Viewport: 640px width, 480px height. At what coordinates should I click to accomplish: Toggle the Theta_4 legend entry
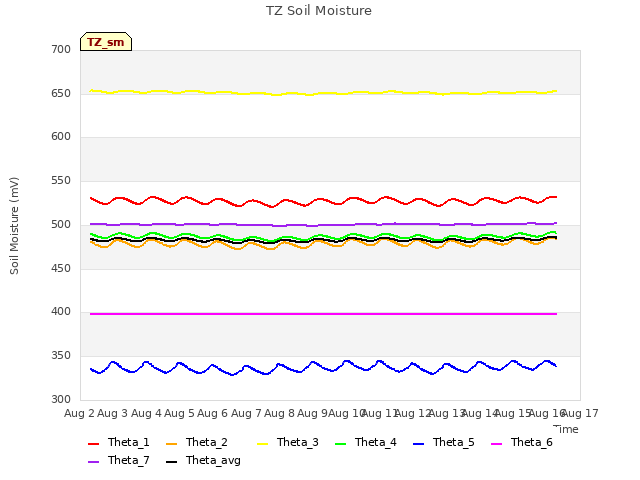(366, 442)
